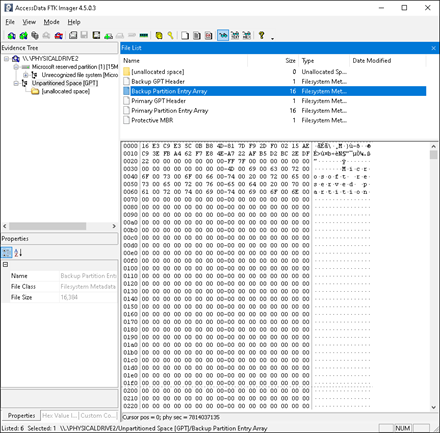Viewport: 440px width, 433px height.
Task: Click the yellow question mark help icon
Action: pos(261,35)
